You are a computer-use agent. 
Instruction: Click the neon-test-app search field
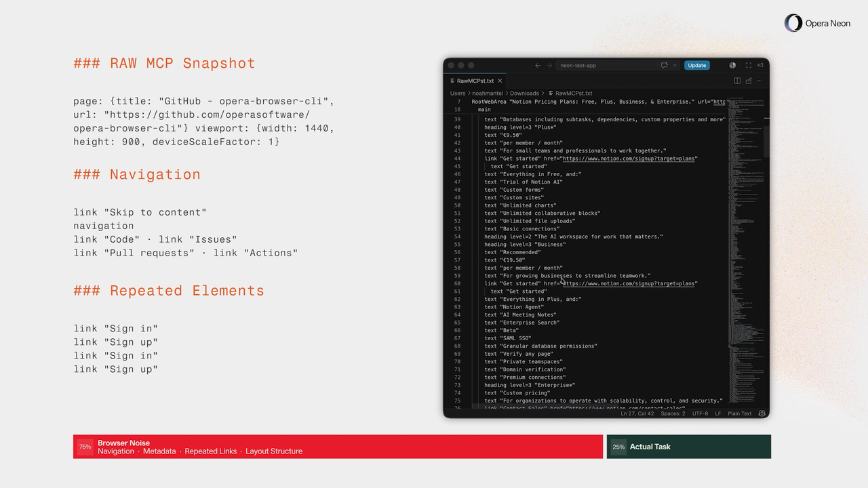(606, 66)
